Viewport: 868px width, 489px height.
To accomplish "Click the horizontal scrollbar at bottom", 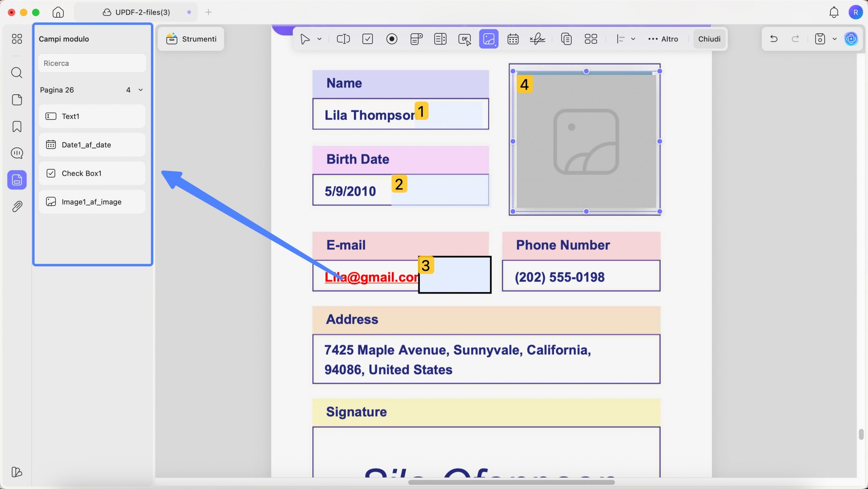I will click(x=511, y=482).
